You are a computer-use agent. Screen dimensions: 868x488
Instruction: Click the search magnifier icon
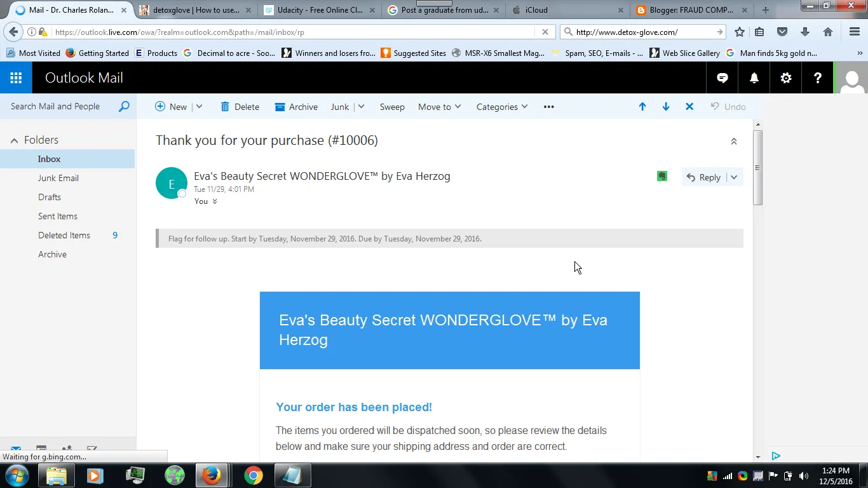click(x=124, y=107)
